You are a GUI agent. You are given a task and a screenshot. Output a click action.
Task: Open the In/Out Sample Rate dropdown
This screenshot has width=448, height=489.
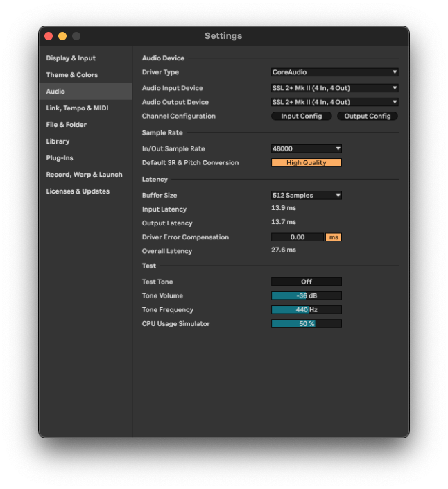click(307, 148)
